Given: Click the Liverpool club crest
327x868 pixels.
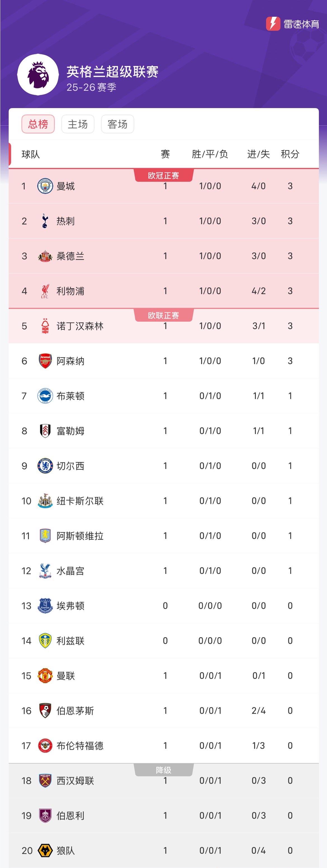Looking at the screenshot, I should coord(45,291).
